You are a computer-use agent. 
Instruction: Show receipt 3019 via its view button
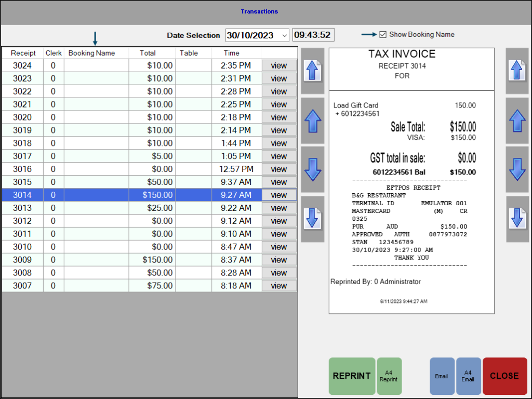(x=279, y=130)
